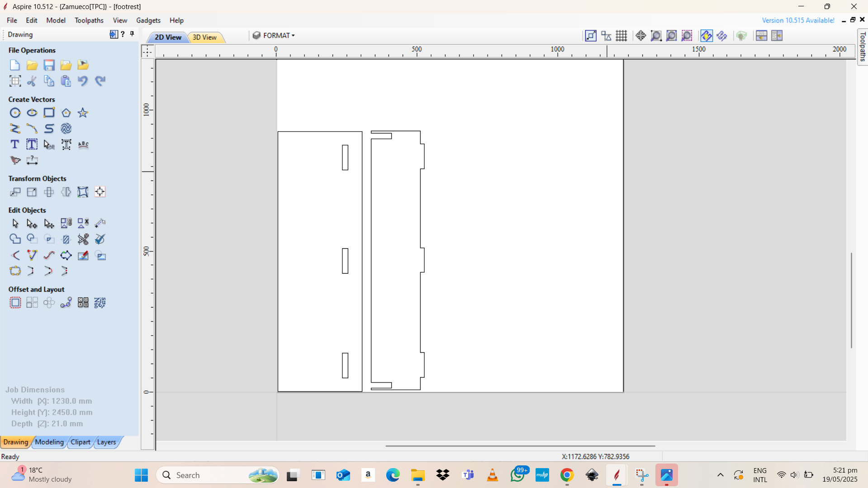This screenshot has width=868, height=488.
Task: Open the Node Editing mode tool
Action: tap(32, 223)
